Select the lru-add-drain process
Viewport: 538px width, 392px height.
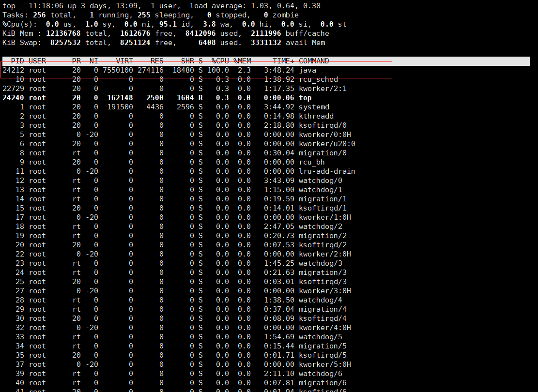click(x=326, y=171)
